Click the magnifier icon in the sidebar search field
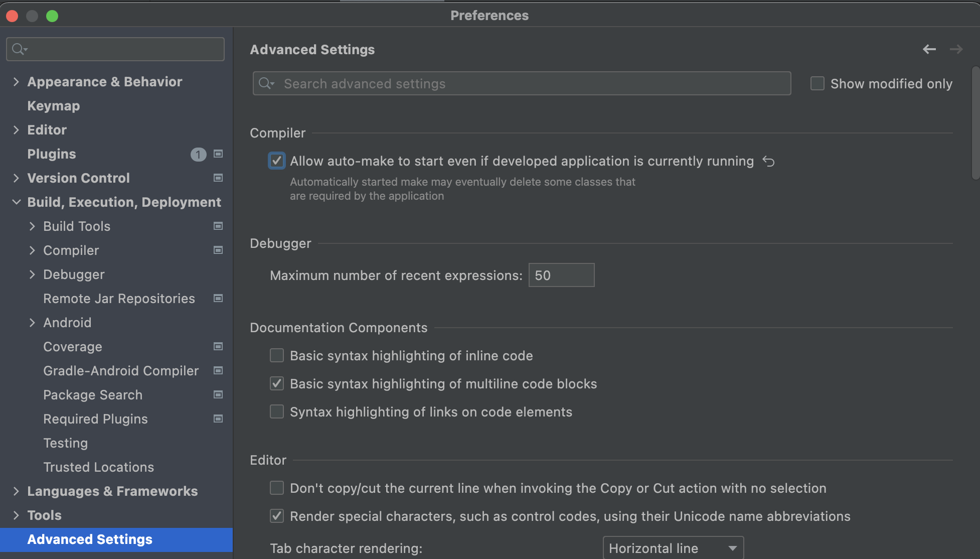The image size is (980, 559). (19, 49)
